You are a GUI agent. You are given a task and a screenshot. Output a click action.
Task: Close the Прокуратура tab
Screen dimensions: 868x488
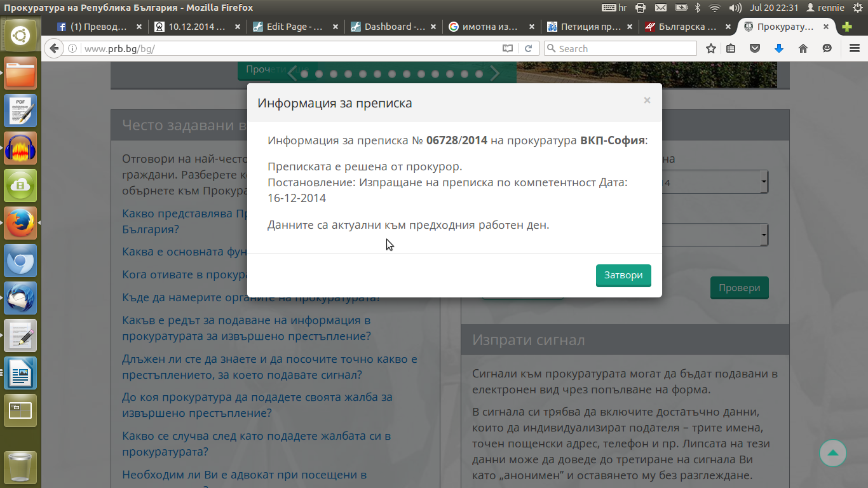click(826, 27)
